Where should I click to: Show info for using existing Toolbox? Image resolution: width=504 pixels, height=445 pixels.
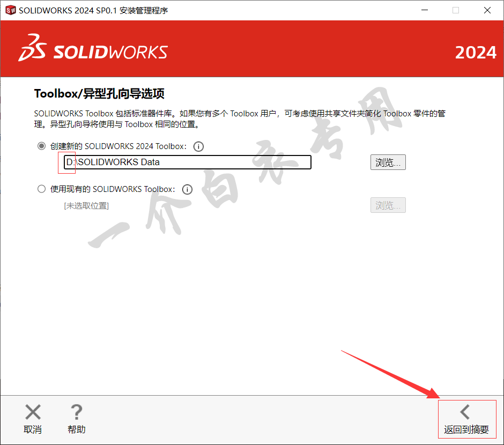(187, 189)
